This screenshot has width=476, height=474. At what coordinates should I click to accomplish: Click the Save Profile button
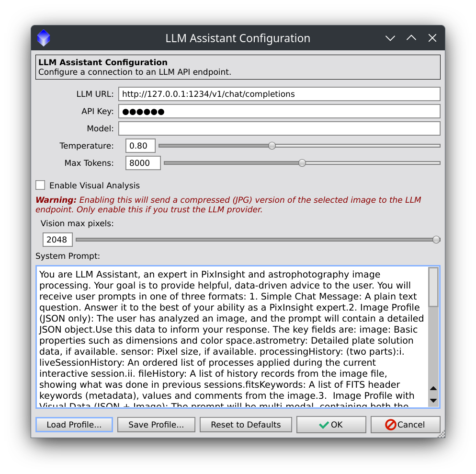(156, 425)
